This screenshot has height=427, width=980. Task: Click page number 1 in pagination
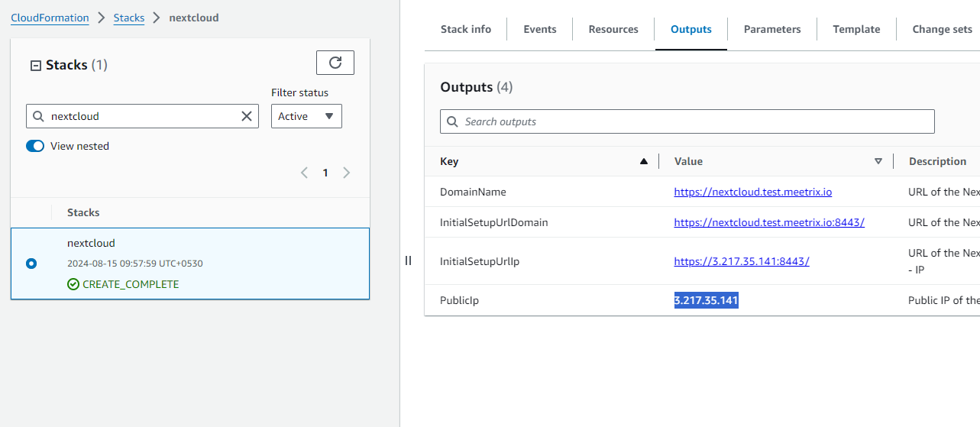(x=325, y=173)
